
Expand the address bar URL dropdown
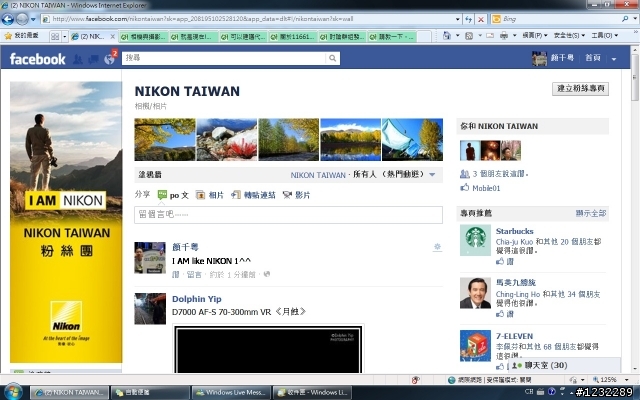pyautogui.click(x=458, y=19)
